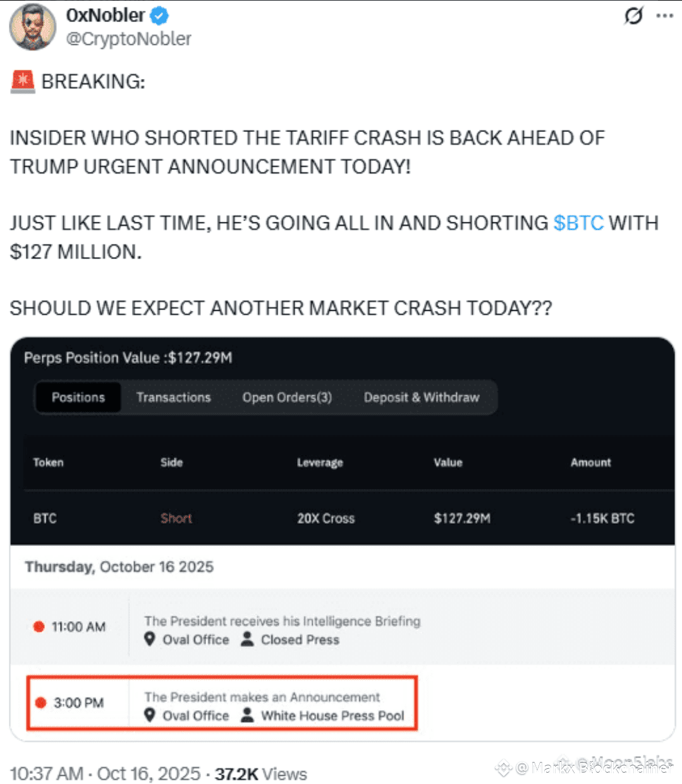Open the embedded positions screenshot image
This screenshot has width=682, height=784.
point(343,539)
